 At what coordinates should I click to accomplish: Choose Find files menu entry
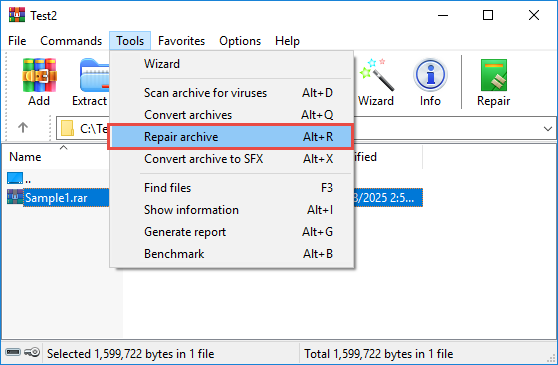232,188
